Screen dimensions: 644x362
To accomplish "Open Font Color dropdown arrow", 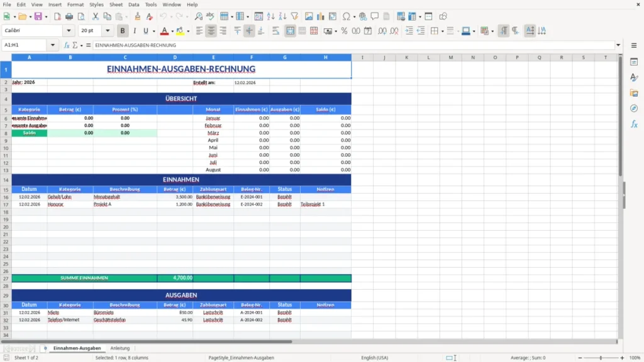I will [x=172, y=31].
